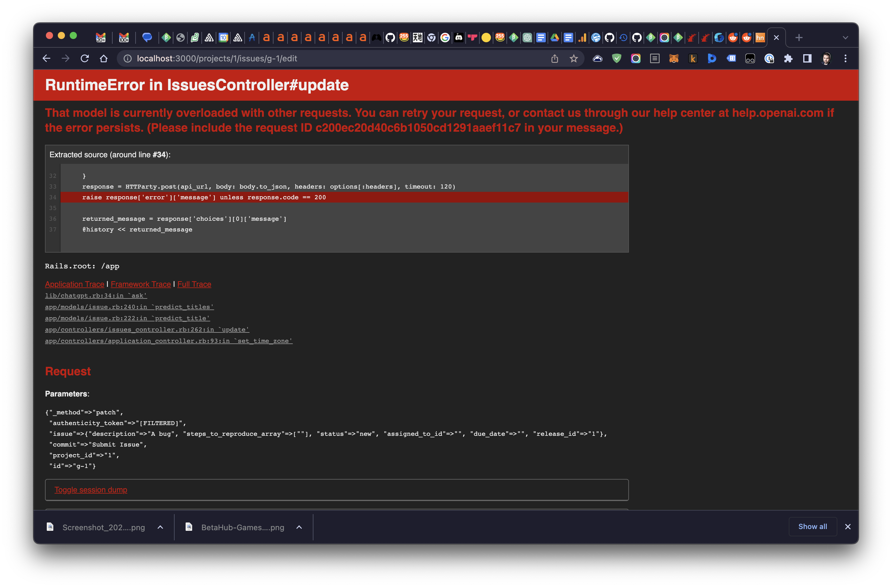Screen dimensions: 892x588
Task: Expand Screenshot_202....png download options chevron
Action: click(160, 527)
